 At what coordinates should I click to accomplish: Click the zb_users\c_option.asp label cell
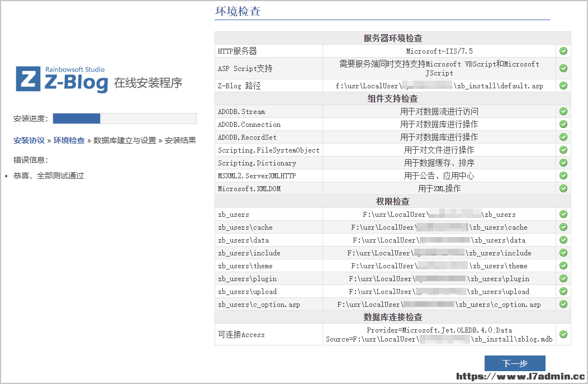(268, 304)
